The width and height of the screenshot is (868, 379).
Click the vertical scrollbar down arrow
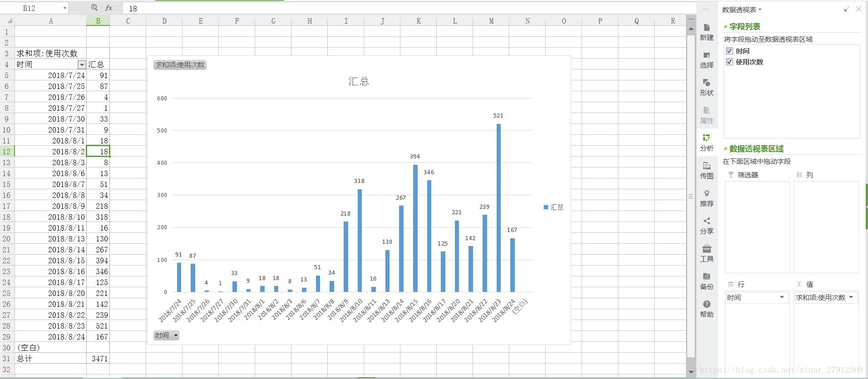(691, 372)
